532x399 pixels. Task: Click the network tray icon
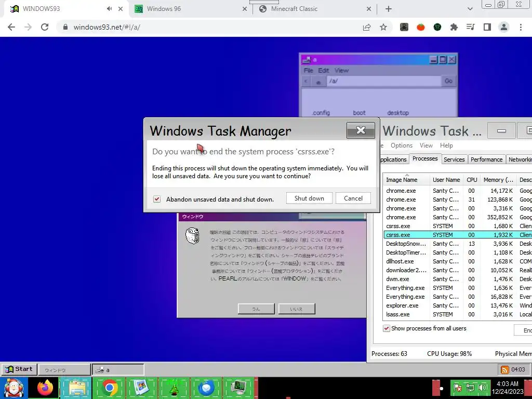coord(470,388)
